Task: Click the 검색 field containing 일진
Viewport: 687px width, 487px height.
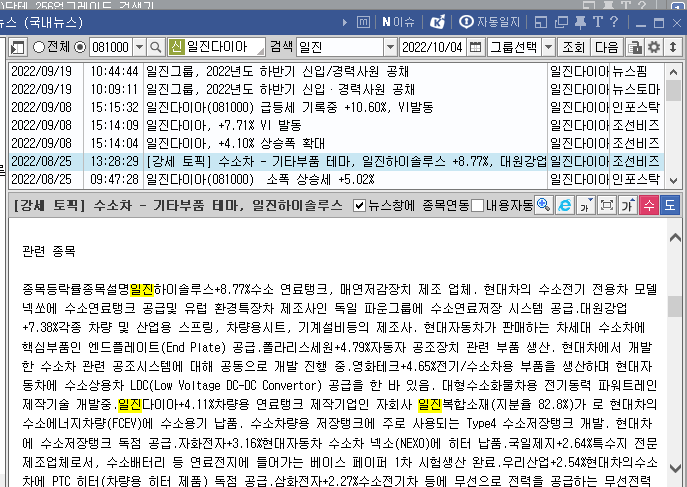Action: coord(340,47)
